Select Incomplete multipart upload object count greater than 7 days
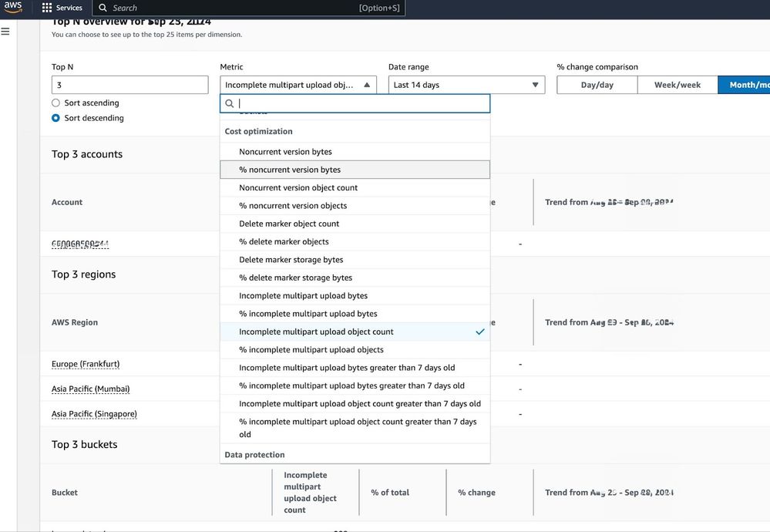The image size is (770, 532). point(355,404)
